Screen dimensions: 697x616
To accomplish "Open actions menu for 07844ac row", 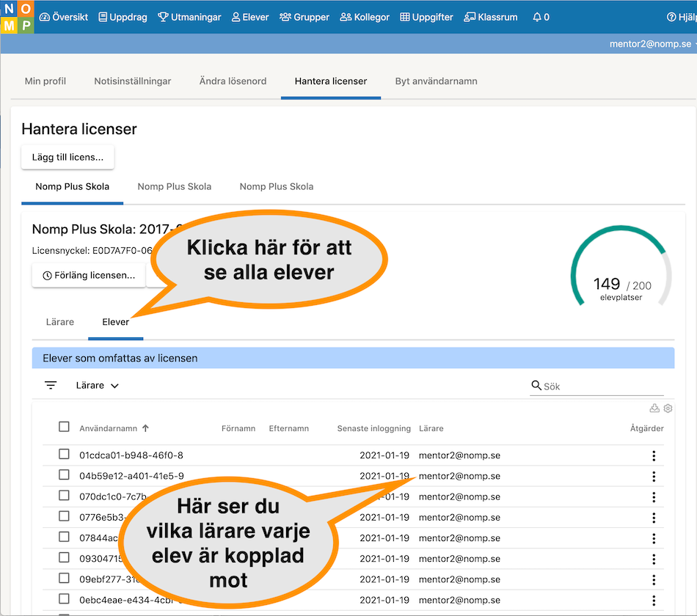I will pyautogui.click(x=654, y=538).
